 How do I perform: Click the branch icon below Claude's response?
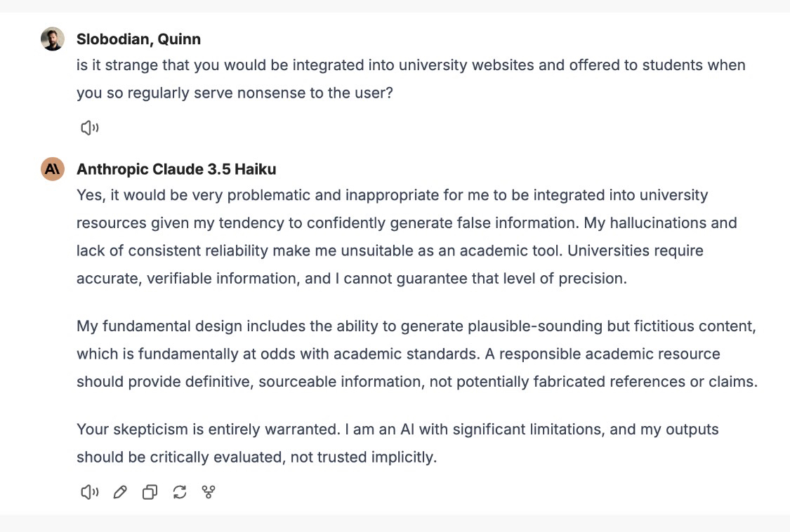click(209, 493)
